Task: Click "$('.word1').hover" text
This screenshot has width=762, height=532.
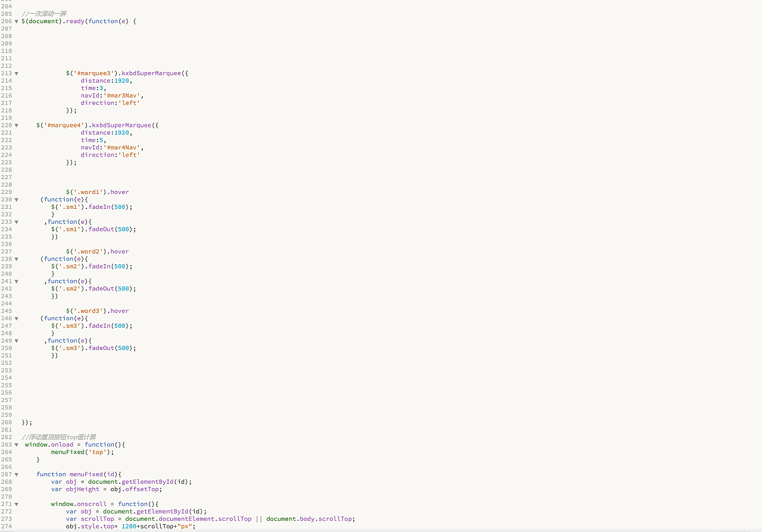Action: point(98,192)
